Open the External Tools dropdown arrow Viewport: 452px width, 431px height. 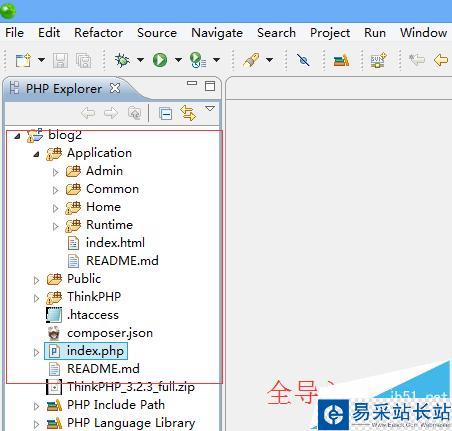point(216,60)
